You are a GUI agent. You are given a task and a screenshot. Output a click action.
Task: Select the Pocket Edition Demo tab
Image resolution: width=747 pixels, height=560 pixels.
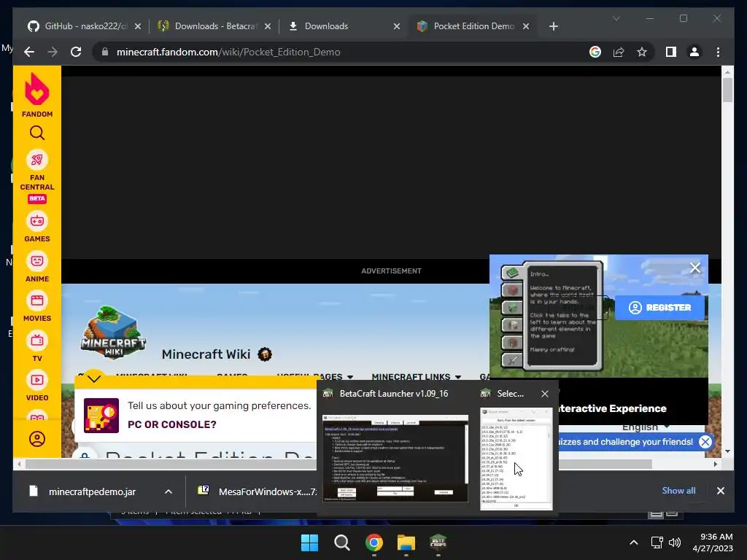coord(473,26)
